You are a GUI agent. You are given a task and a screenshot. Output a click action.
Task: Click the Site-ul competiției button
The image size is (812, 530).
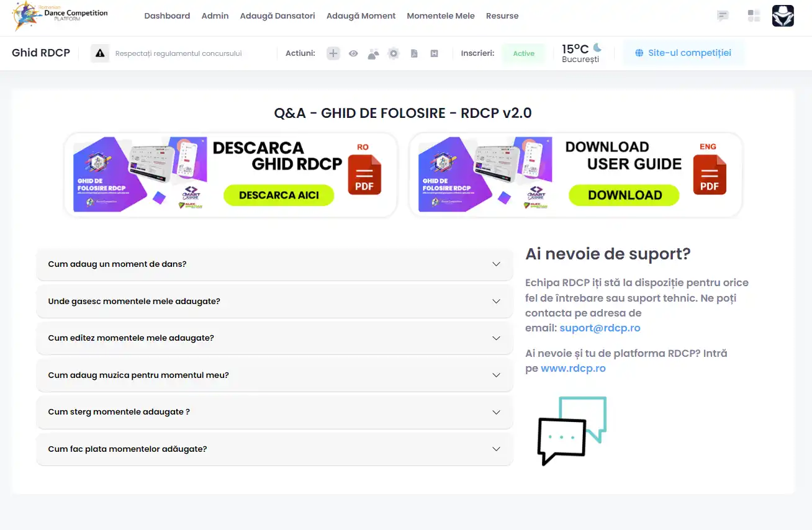coord(683,53)
